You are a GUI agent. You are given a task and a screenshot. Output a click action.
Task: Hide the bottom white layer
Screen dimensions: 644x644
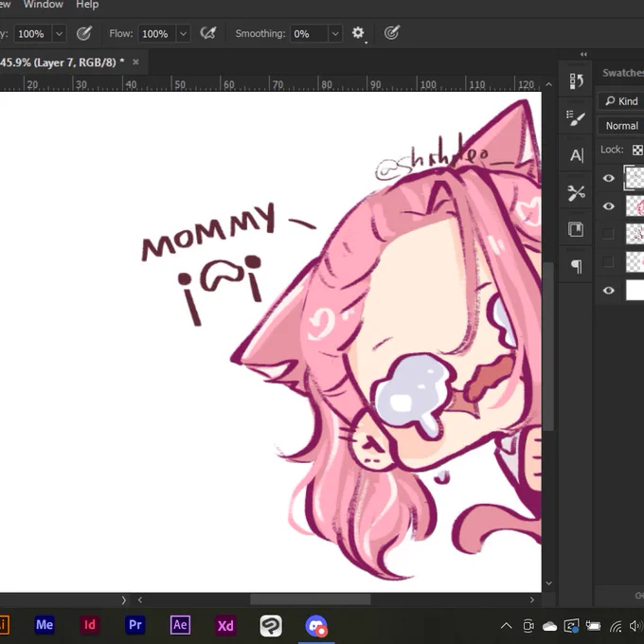coord(609,291)
